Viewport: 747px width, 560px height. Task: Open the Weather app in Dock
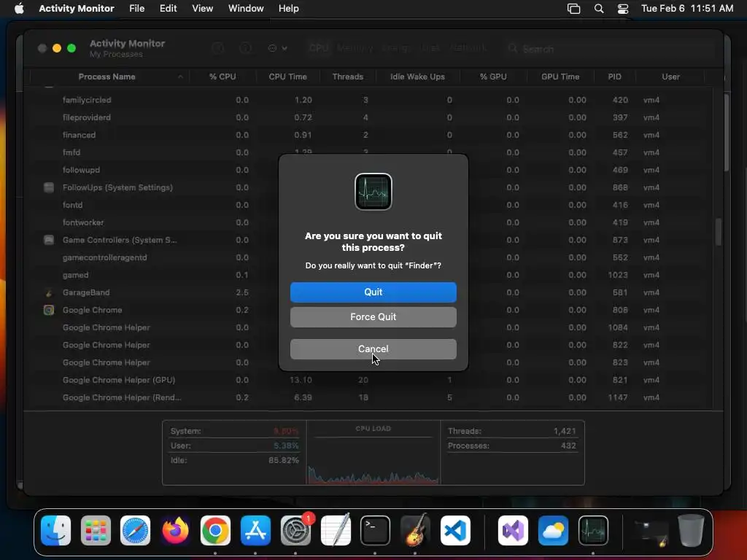tap(553, 530)
